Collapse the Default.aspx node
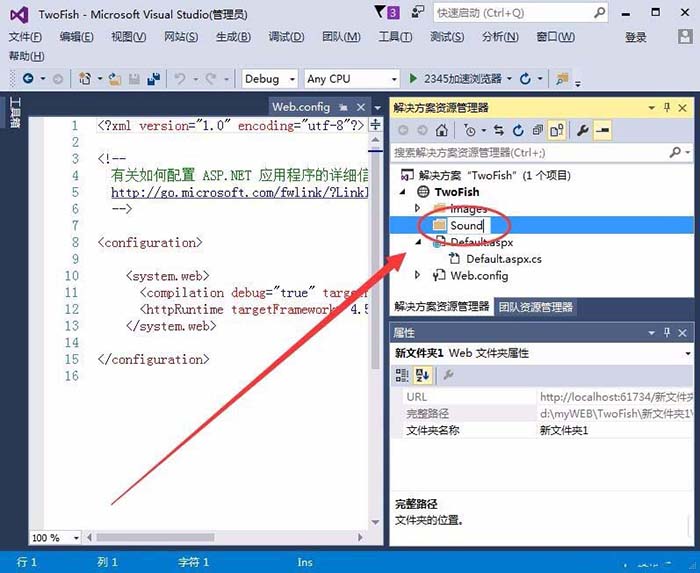700x573 pixels. pos(419,242)
